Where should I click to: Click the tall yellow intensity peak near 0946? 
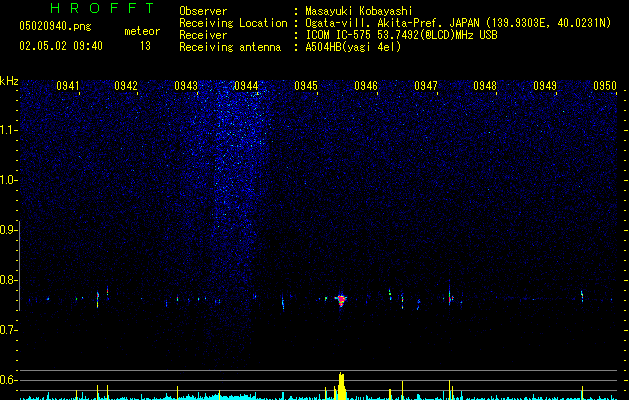pyautogui.click(x=341, y=386)
